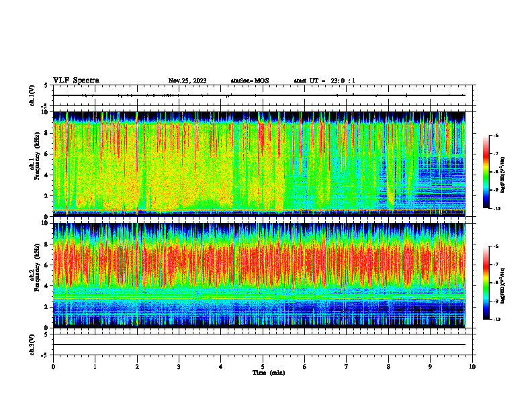The height and width of the screenshot is (411, 532).
Task: Click the "-10" label on ch.2 color scale
Action: coord(496,320)
